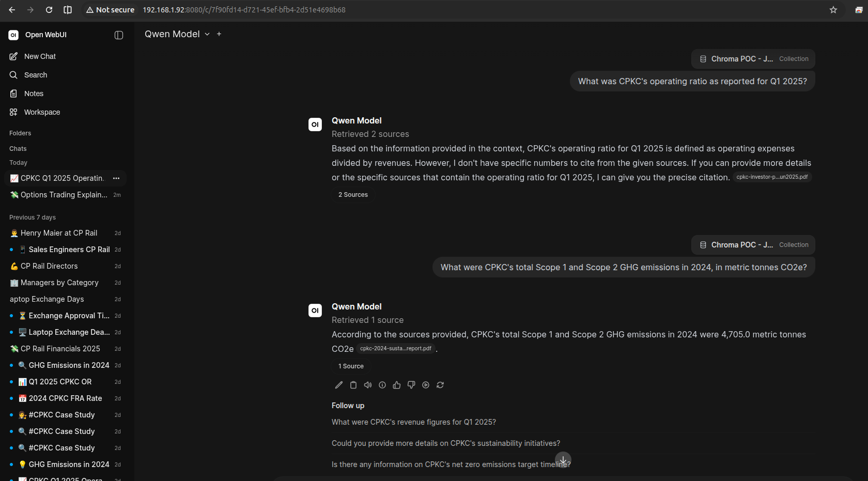Click the 1 Source button
The height and width of the screenshot is (481, 868).
351,366
